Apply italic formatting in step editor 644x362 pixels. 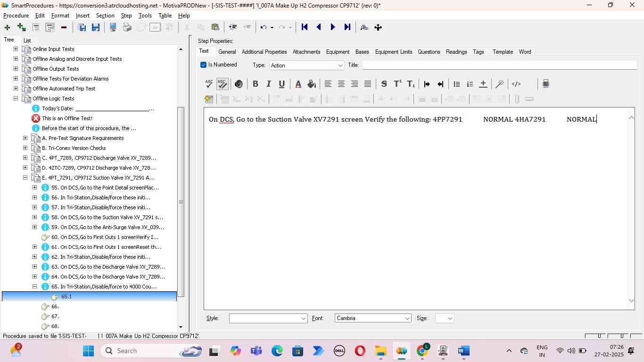click(x=269, y=84)
